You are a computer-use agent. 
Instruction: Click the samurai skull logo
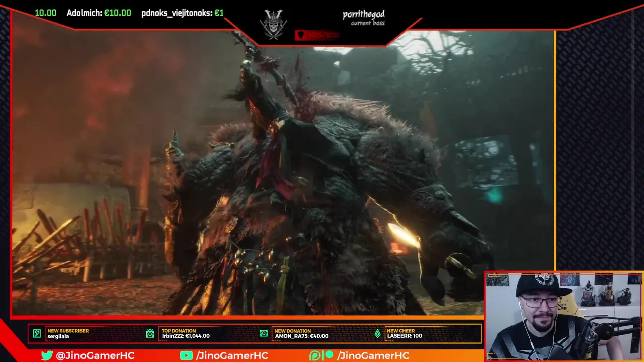(273, 24)
